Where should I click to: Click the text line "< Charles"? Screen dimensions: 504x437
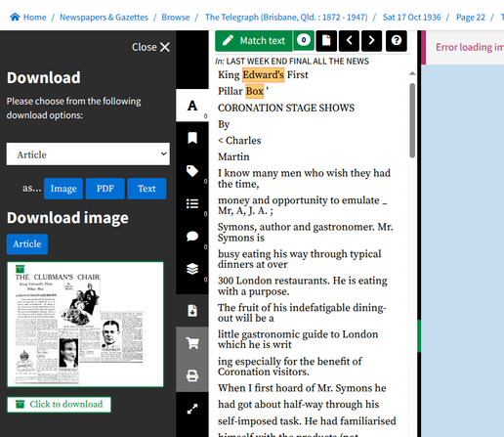[x=239, y=141]
